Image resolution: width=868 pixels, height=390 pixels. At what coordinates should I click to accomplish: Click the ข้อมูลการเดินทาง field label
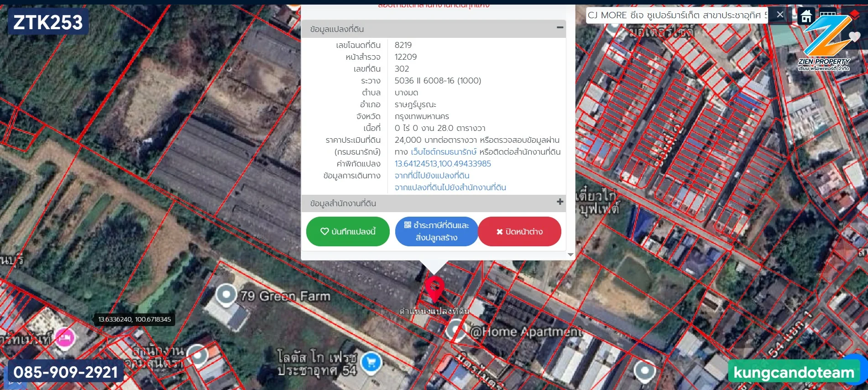point(352,176)
